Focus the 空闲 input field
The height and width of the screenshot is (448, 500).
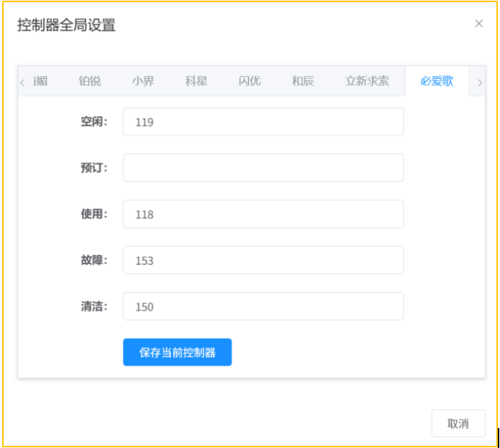click(x=264, y=122)
